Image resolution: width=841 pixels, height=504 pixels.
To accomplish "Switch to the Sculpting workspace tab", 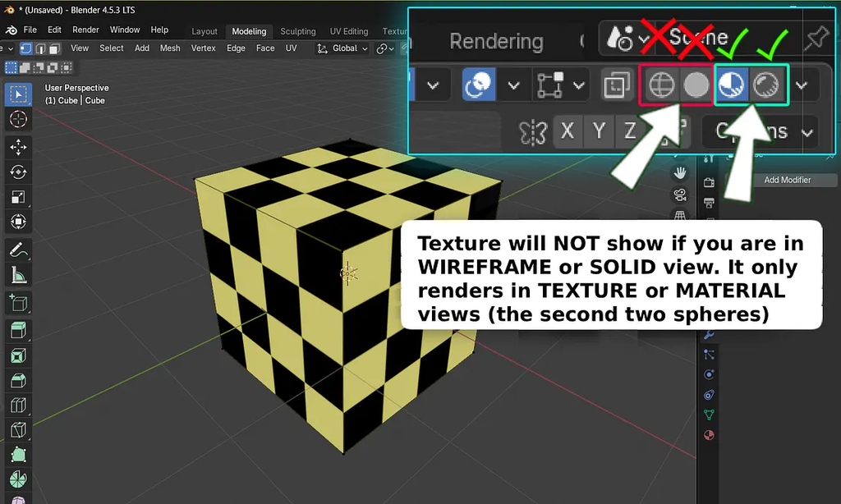I will pos(297,31).
